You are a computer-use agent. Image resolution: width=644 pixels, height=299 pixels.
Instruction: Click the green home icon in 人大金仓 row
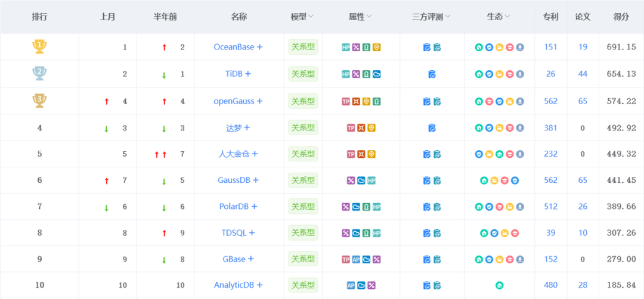[500, 154]
